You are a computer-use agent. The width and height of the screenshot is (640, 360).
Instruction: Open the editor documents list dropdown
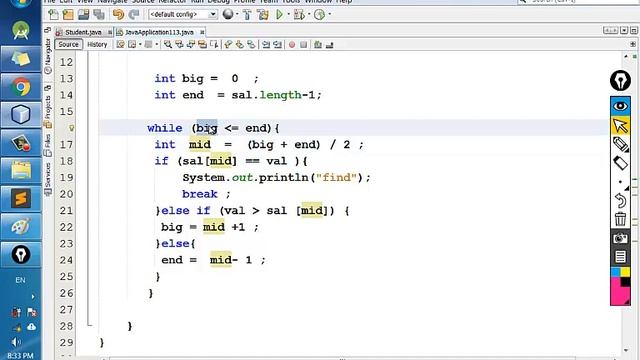tap(624, 31)
